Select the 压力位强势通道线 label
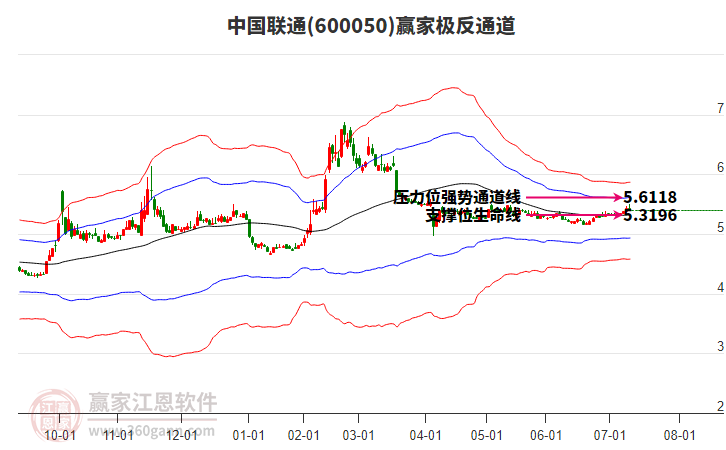Screen dimensions: 726x450 [457, 197]
